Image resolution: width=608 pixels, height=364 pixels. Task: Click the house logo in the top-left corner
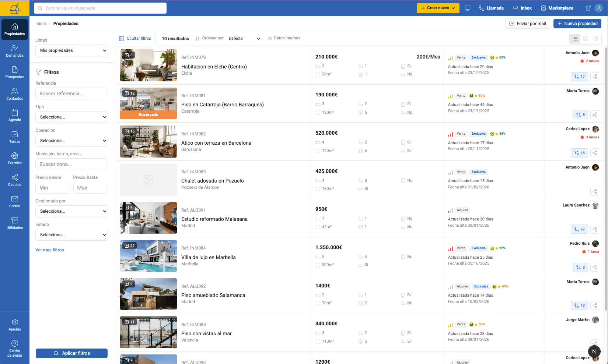(x=15, y=8)
